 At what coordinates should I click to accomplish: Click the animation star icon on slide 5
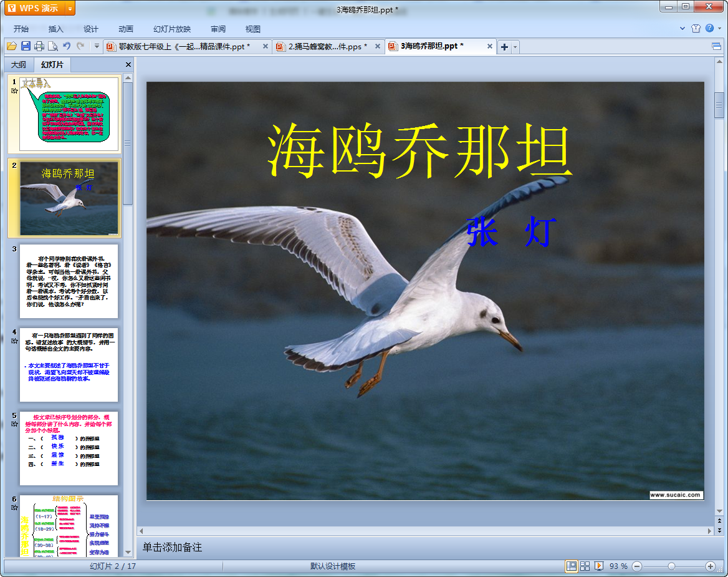[x=14, y=424]
